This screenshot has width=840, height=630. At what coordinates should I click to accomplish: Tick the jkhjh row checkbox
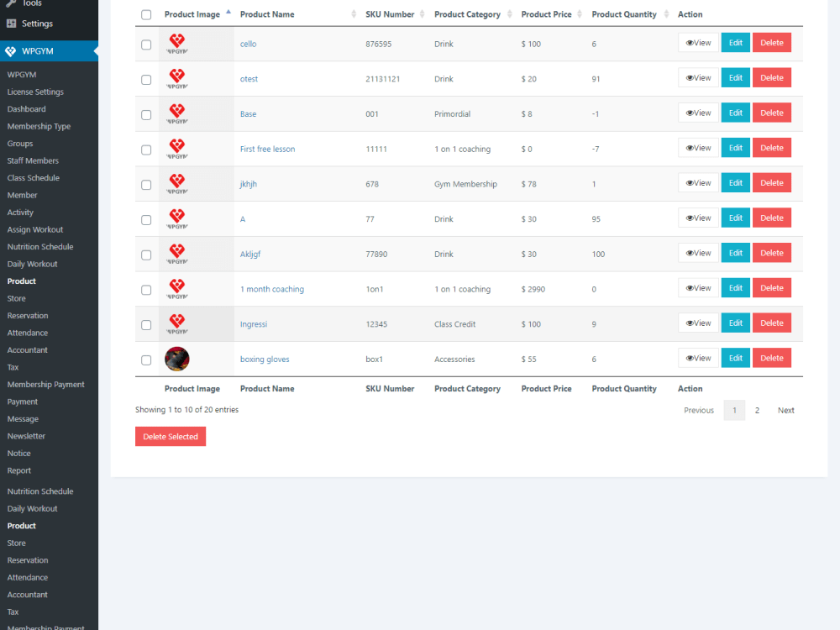pyautogui.click(x=146, y=185)
